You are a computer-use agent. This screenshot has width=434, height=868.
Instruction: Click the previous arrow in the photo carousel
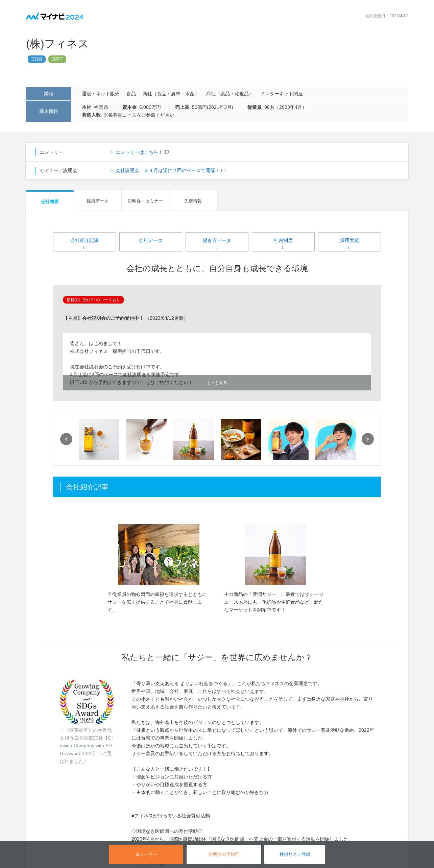tap(66, 439)
